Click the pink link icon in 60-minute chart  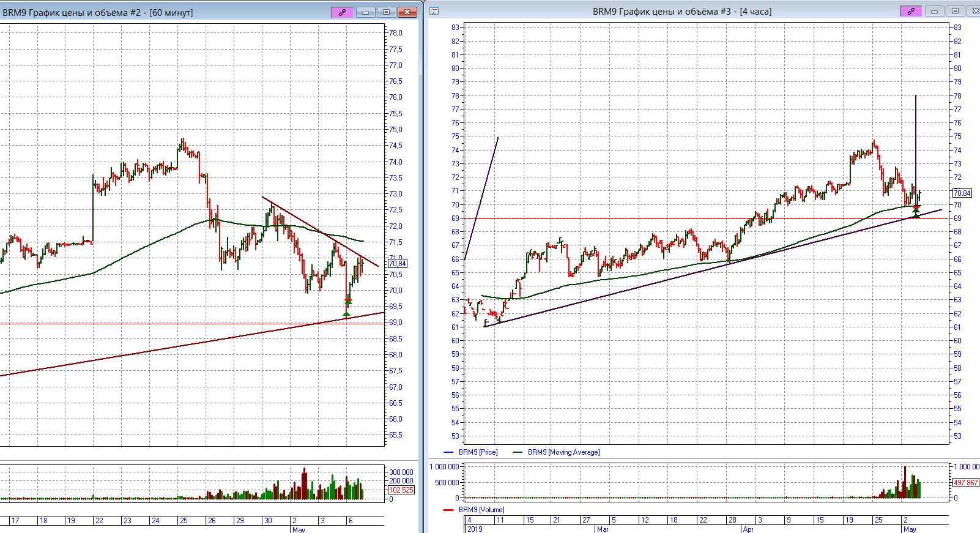pos(342,12)
